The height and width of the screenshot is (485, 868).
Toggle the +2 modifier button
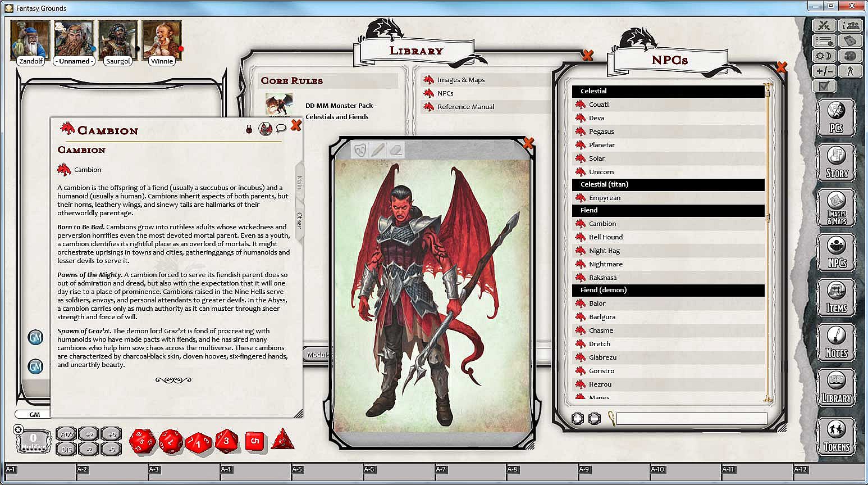(89, 434)
